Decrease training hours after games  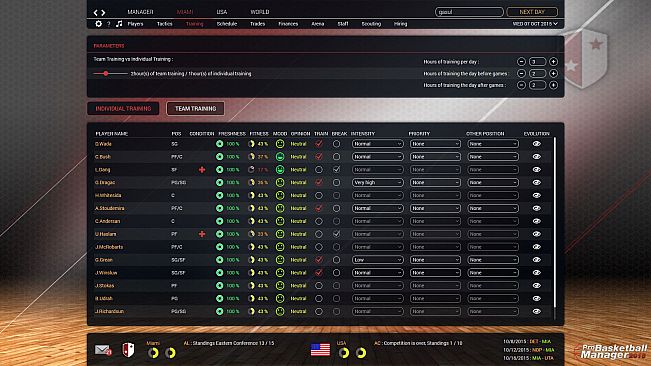[x=521, y=85]
